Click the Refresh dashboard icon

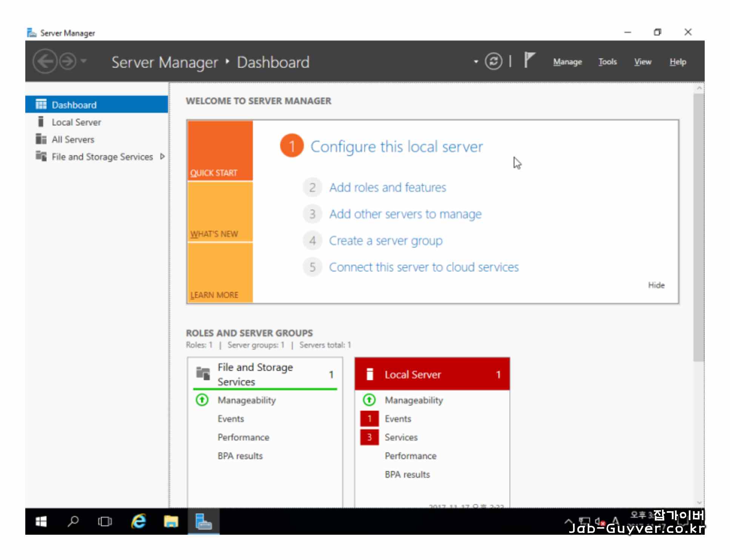493,62
